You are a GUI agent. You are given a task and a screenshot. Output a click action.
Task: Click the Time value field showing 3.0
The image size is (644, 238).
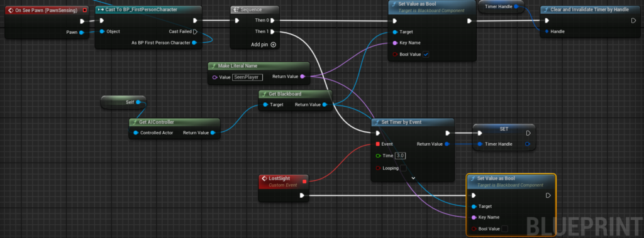tap(401, 156)
